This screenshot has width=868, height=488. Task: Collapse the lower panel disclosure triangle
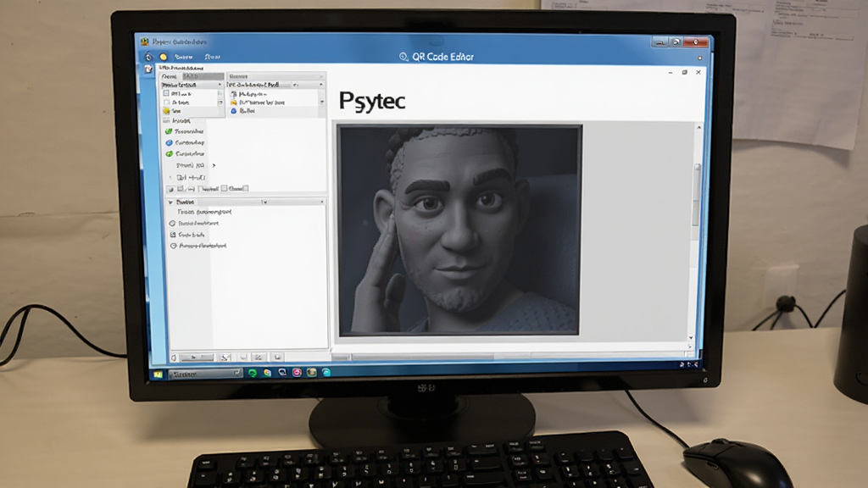point(170,202)
